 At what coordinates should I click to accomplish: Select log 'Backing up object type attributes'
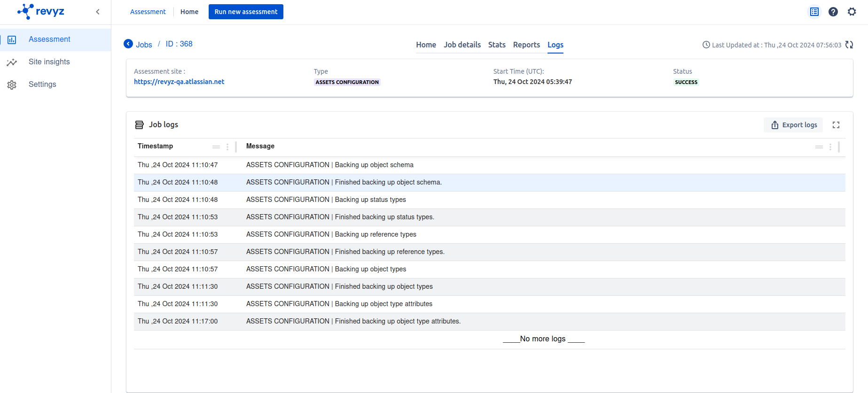click(x=489, y=304)
